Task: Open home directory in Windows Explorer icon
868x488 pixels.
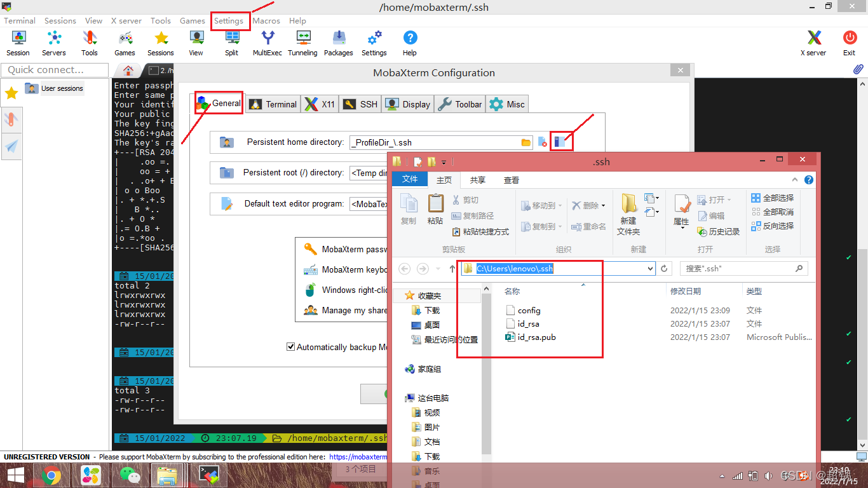Action: coord(560,142)
